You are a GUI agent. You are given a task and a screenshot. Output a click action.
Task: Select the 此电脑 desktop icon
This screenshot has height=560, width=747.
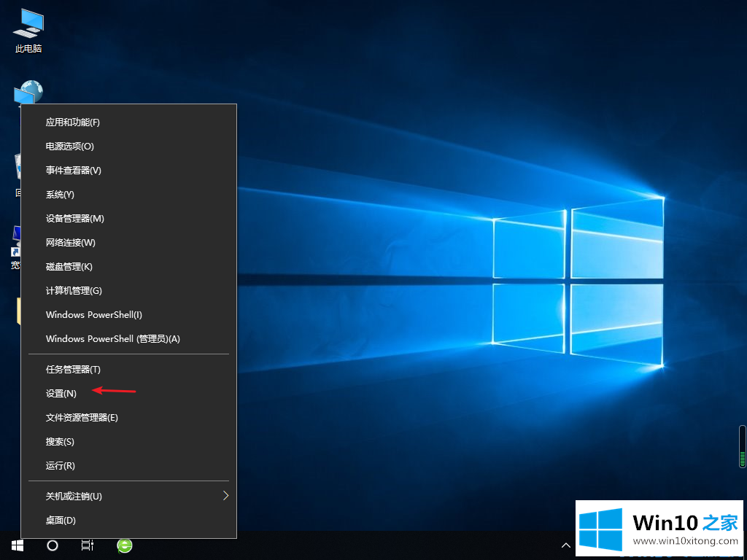(28, 31)
